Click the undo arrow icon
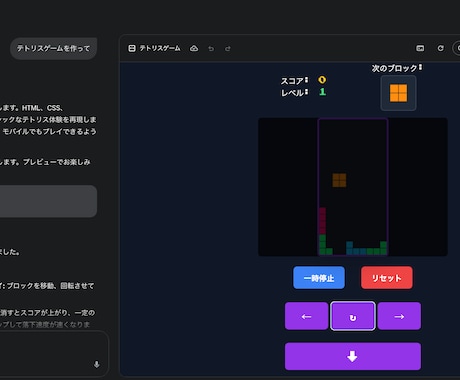 click(x=211, y=49)
